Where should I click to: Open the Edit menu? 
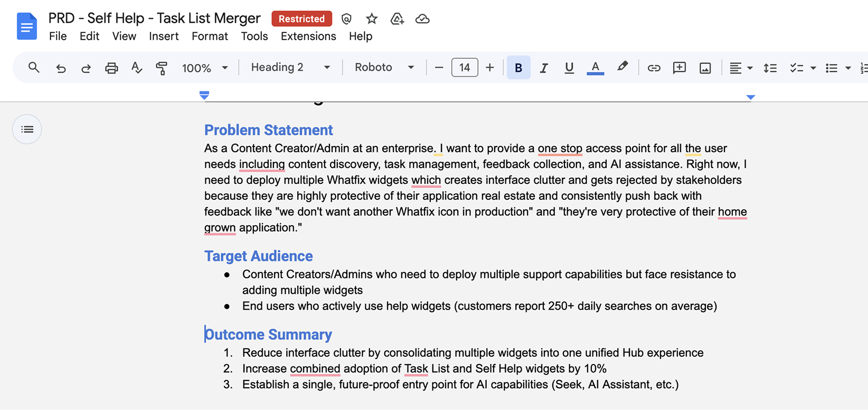pyautogui.click(x=89, y=36)
